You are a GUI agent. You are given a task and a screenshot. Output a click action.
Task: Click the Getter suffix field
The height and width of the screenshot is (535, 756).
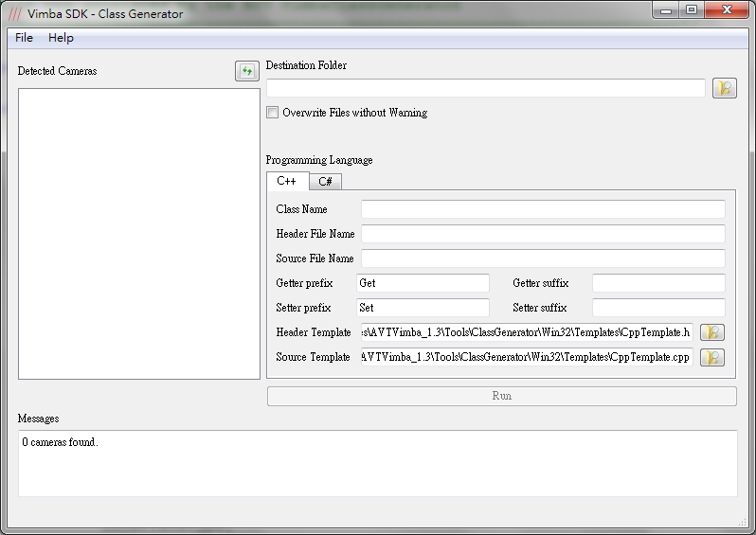click(x=658, y=283)
